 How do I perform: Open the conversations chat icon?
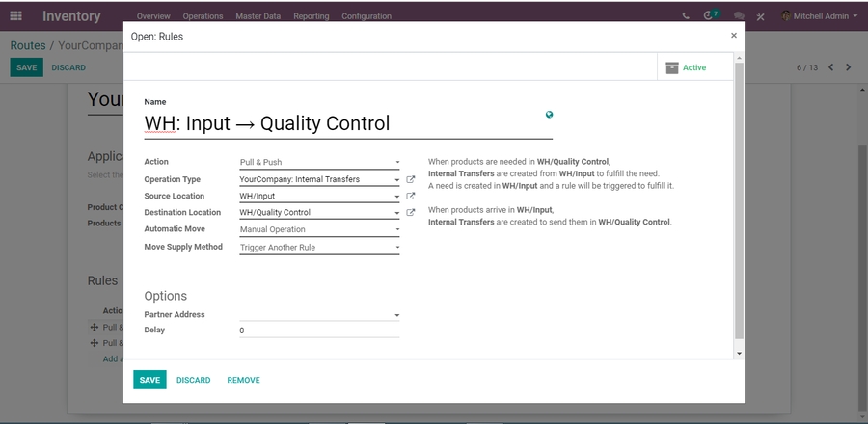pyautogui.click(x=739, y=16)
